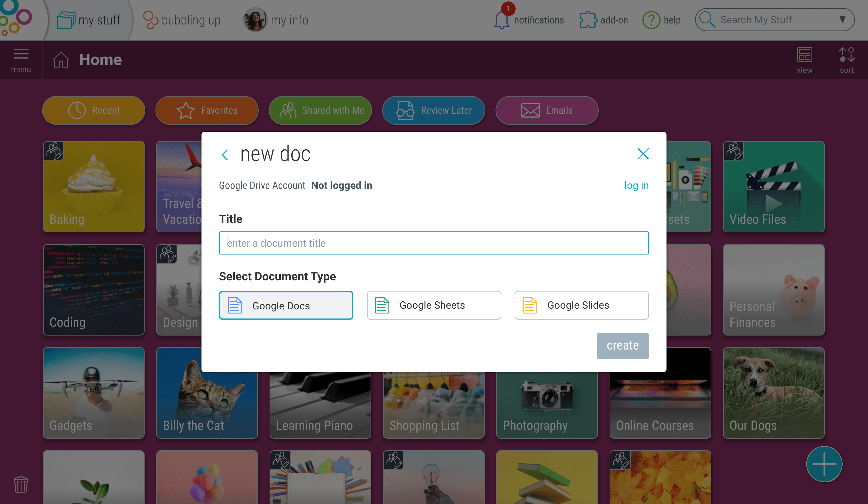The height and width of the screenshot is (504, 868).
Task: Click the help question mark icon
Action: click(x=651, y=20)
